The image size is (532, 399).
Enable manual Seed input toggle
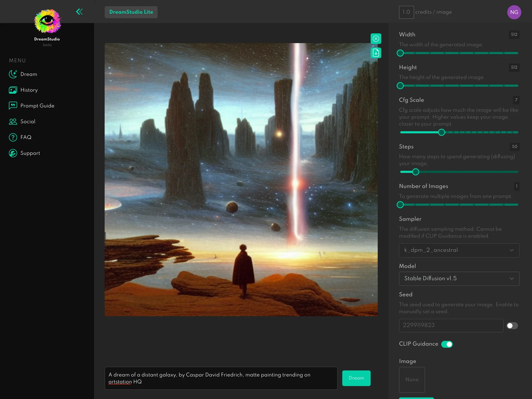512,326
